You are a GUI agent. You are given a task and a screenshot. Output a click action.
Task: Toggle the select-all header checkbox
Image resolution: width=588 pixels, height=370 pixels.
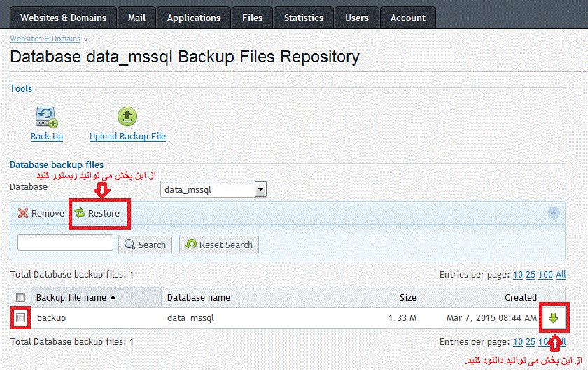point(21,297)
